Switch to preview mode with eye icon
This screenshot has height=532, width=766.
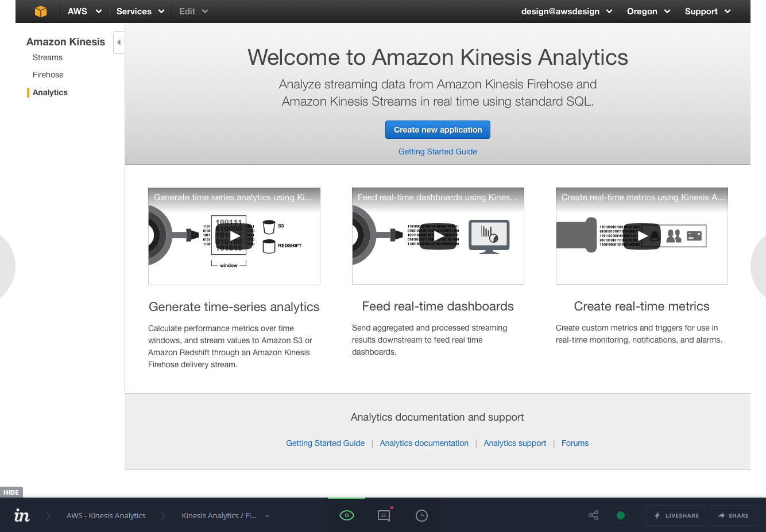point(347,515)
